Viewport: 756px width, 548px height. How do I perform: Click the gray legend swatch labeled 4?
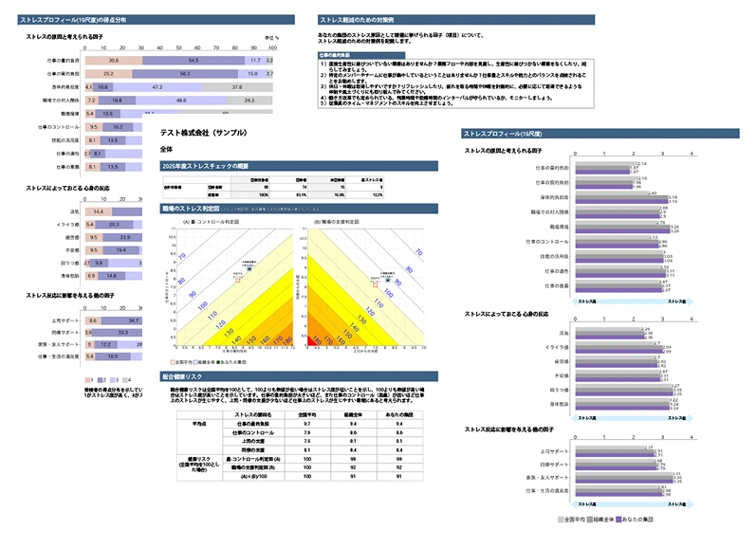[124, 380]
